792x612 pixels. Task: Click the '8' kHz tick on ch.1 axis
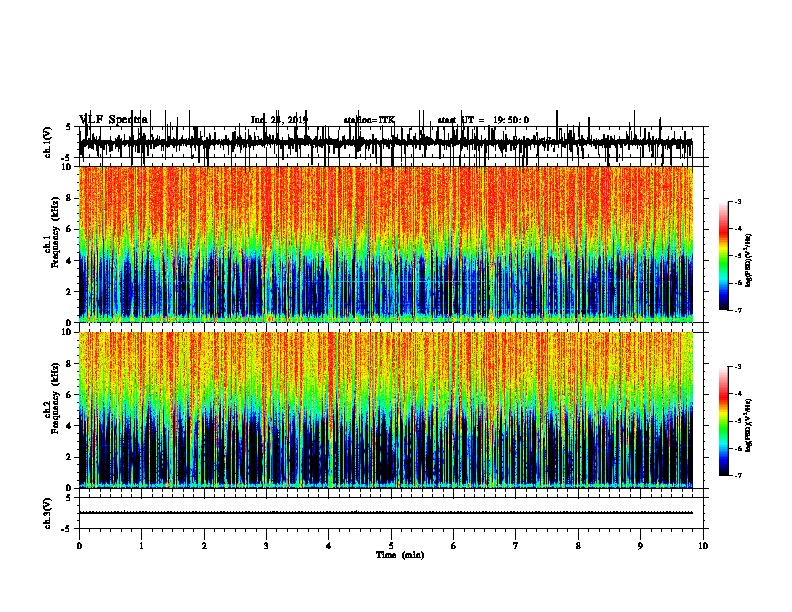(70, 198)
